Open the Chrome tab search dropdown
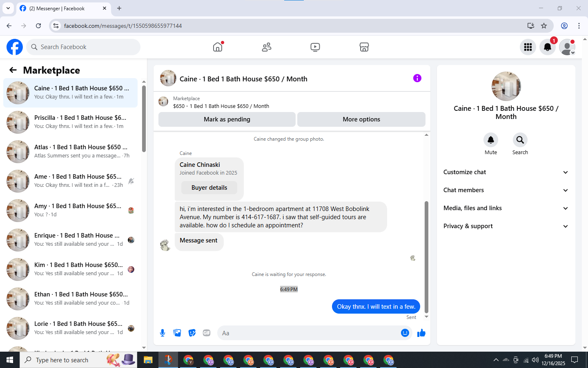Viewport: 588px width, 368px height. [8, 8]
